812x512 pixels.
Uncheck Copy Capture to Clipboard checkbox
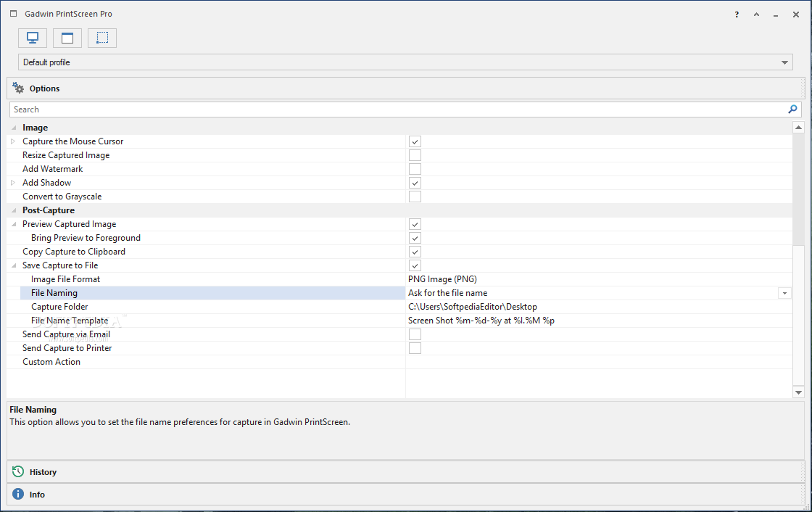415,252
